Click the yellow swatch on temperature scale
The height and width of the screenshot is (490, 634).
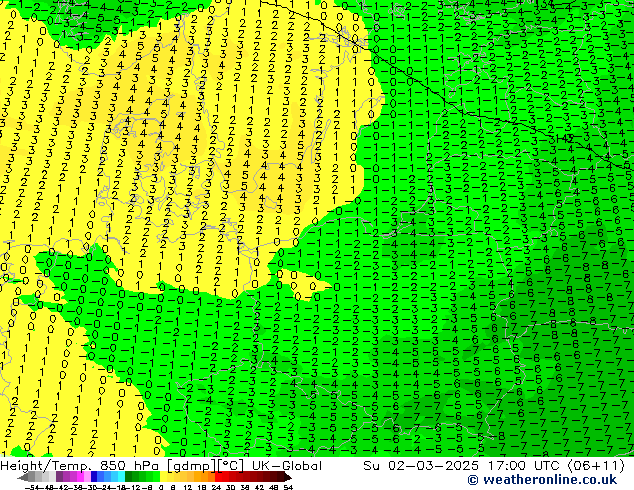point(163,477)
